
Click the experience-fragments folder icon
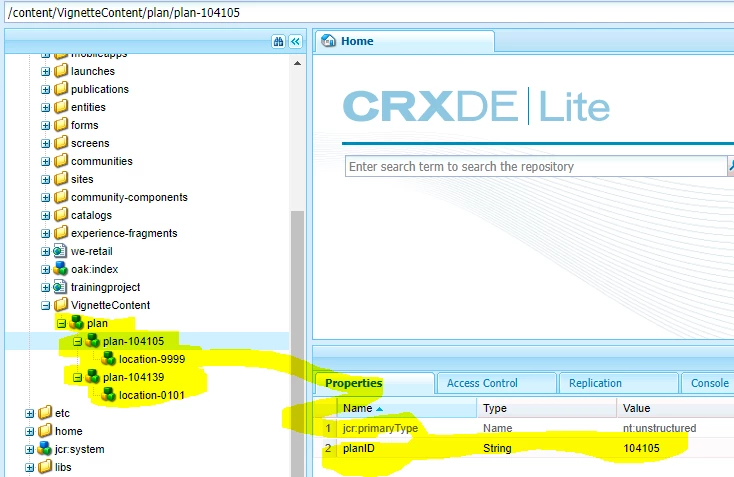point(61,233)
